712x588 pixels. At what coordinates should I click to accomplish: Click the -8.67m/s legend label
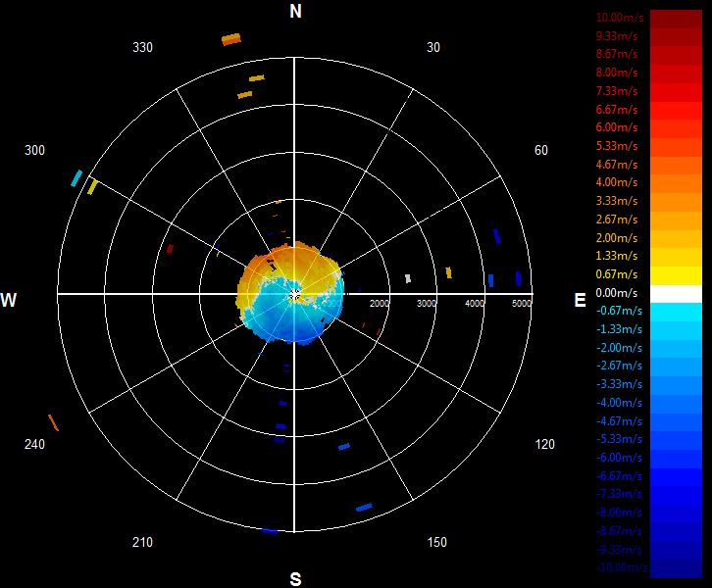619,531
